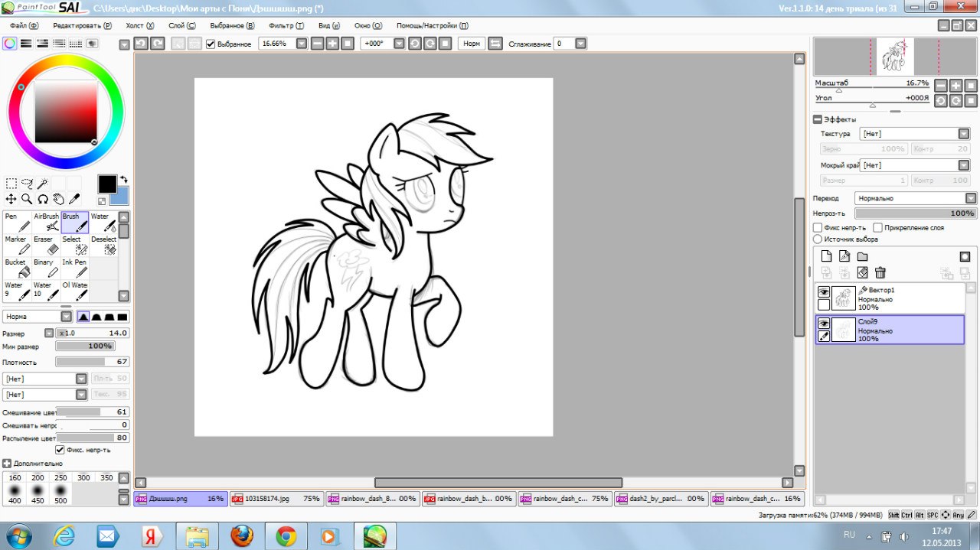Select the Pen tool
This screenshot has width=980, height=550.
tap(18, 223)
